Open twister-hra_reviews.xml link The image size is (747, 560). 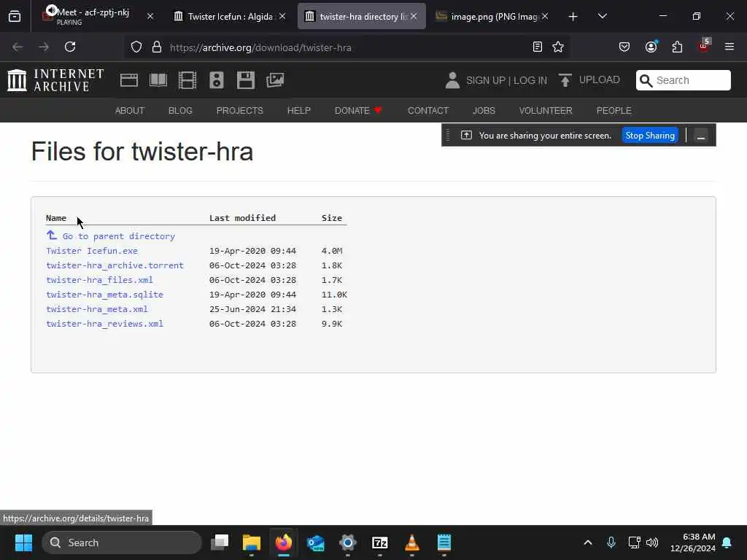(105, 323)
